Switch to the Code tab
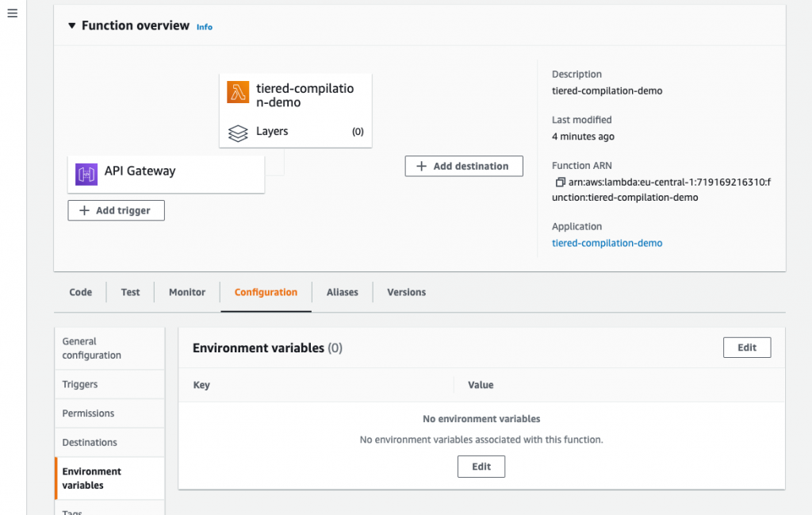The width and height of the screenshot is (812, 515). click(x=81, y=292)
